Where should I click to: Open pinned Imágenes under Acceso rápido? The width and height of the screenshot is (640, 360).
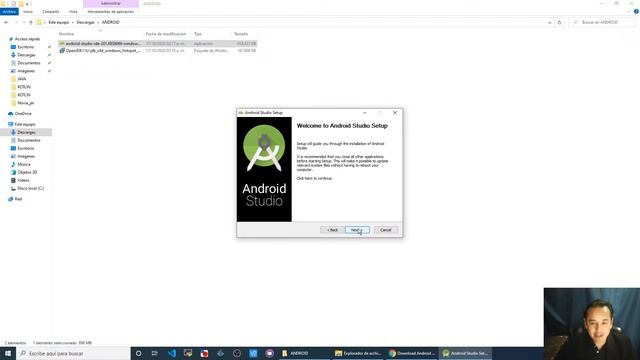pyautogui.click(x=26, y=71)
